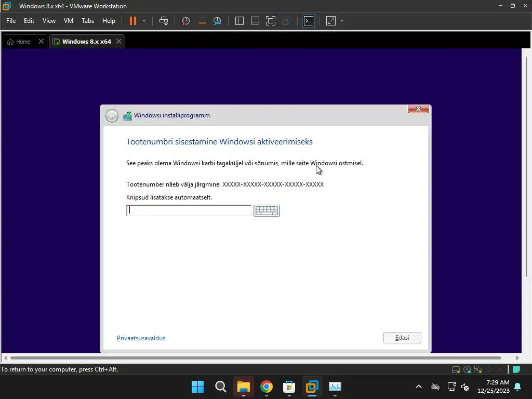532x399 pixels.
Task: Toggle the thumbnail bar layout icon
Action: click(255, 21)
